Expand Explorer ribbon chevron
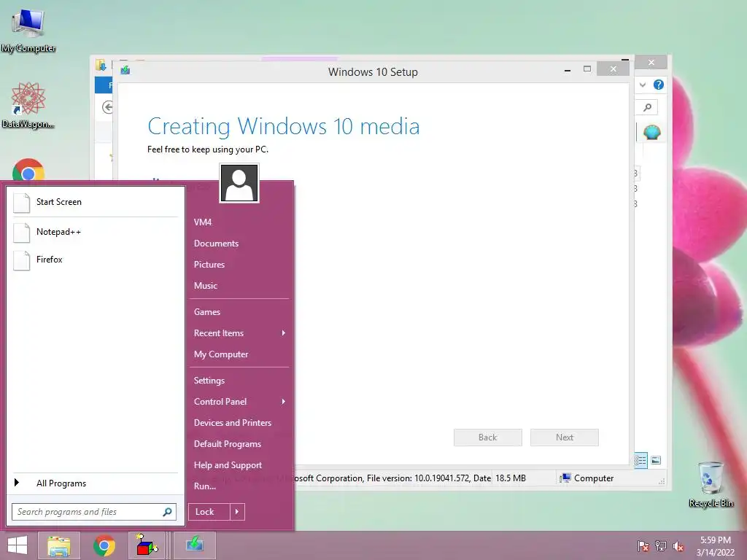Image resolution: width=747 pixels, height=560 pixels. (643, 85)
